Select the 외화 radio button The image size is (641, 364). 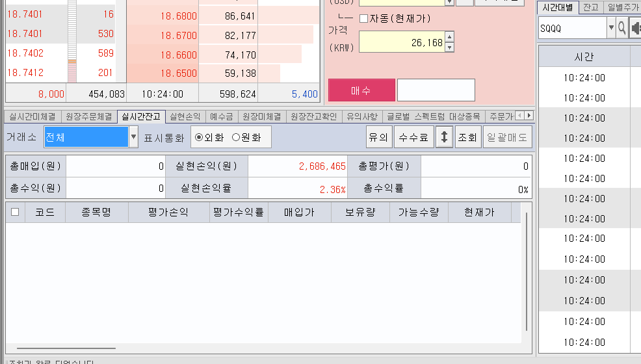[x=199, y=137]
